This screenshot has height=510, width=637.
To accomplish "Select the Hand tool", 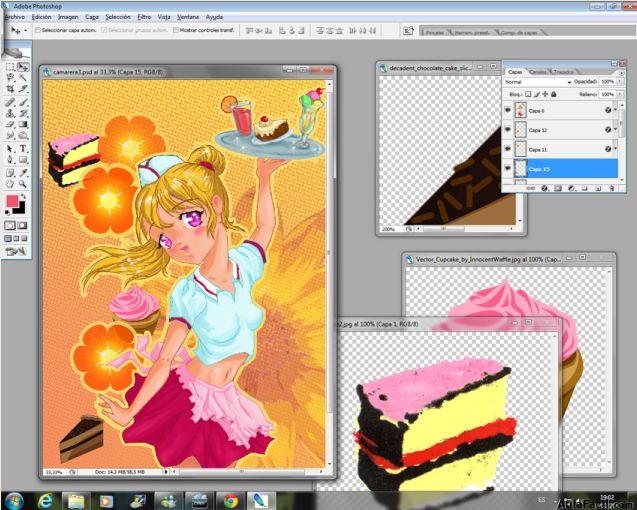I will coord(10,184).
